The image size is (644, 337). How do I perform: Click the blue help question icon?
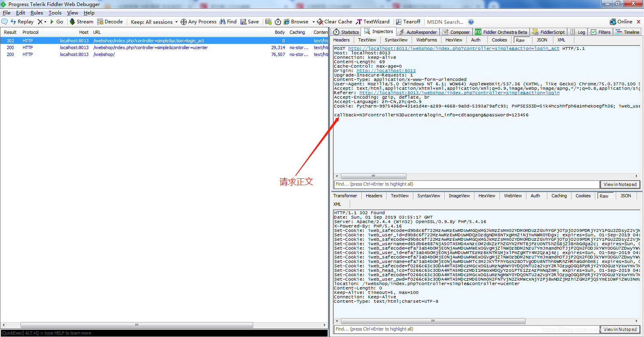point(471,22)
